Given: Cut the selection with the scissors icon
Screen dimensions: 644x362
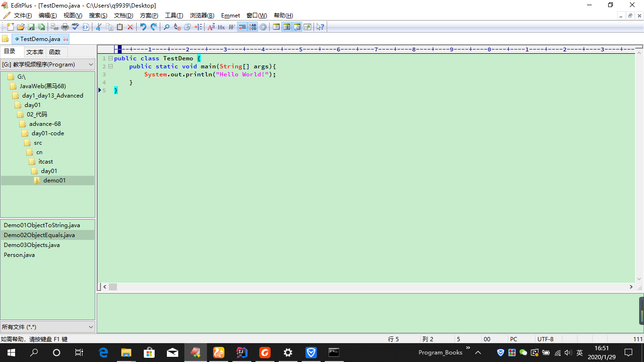Looking at the screenshot, I should point(99,27).
